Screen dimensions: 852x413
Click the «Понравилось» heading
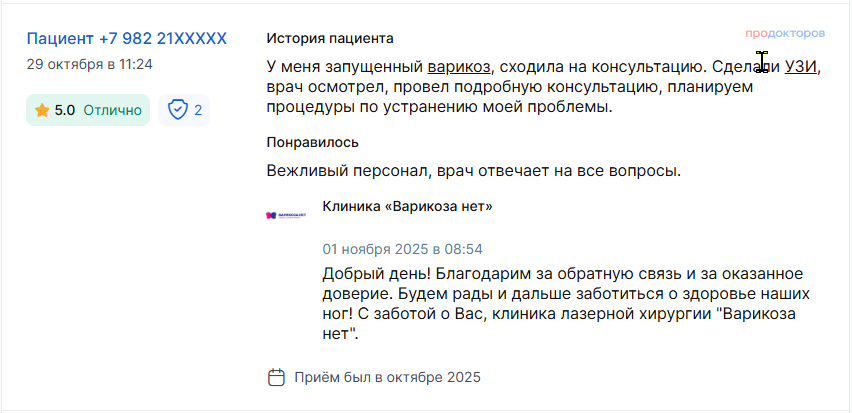point(312,142)
